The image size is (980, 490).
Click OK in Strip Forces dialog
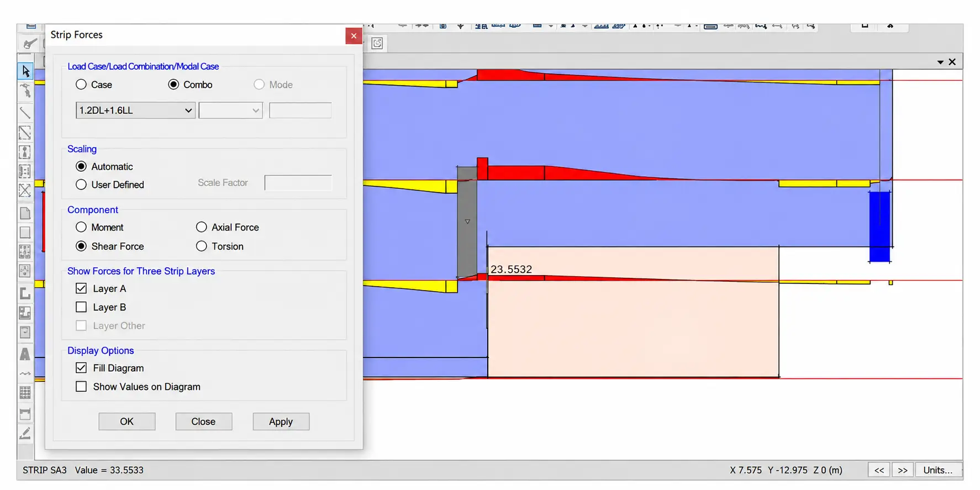click(127, 421)
